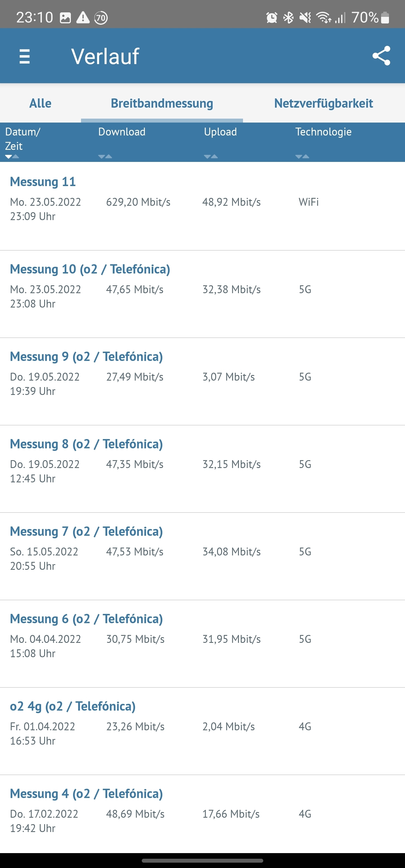Image resolution: width=405 pixels, height=868 pixels.
Task: Open the o2 4g measurement entry
Action: [202, 731]
